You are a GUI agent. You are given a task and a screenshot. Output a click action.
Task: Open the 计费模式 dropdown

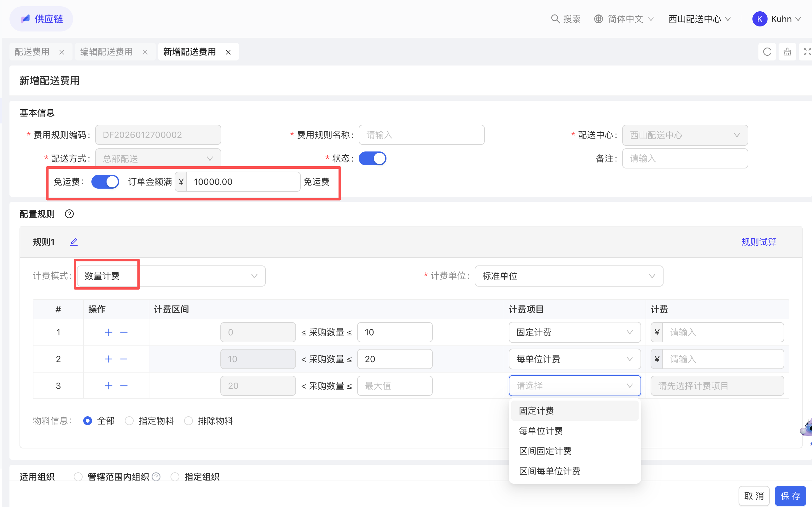(171, 276)
